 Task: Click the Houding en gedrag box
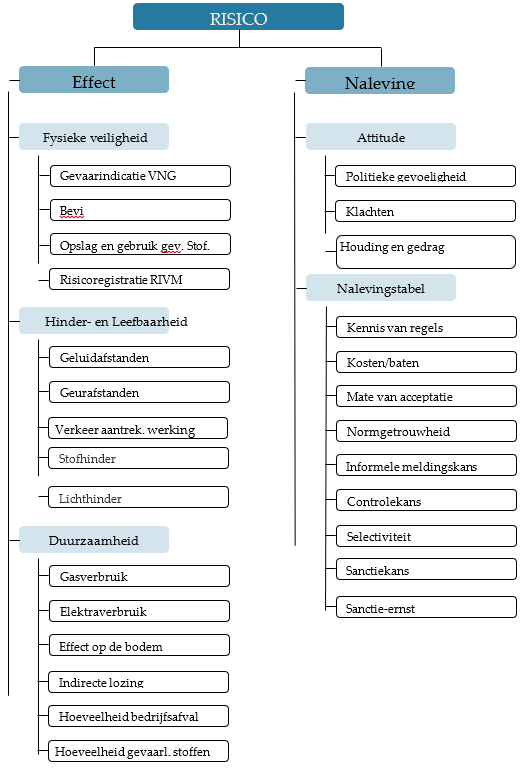426,252
